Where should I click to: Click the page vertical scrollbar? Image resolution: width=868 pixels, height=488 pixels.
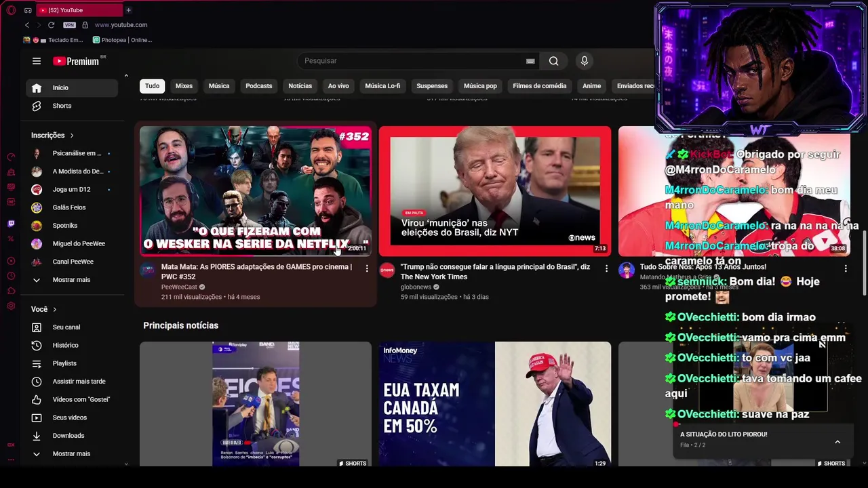click(864, 263)
